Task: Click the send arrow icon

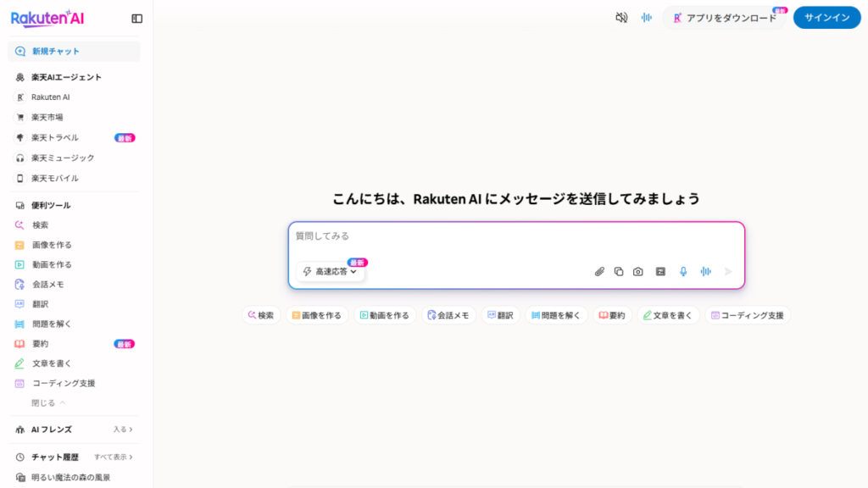Action: pos(728,272)
